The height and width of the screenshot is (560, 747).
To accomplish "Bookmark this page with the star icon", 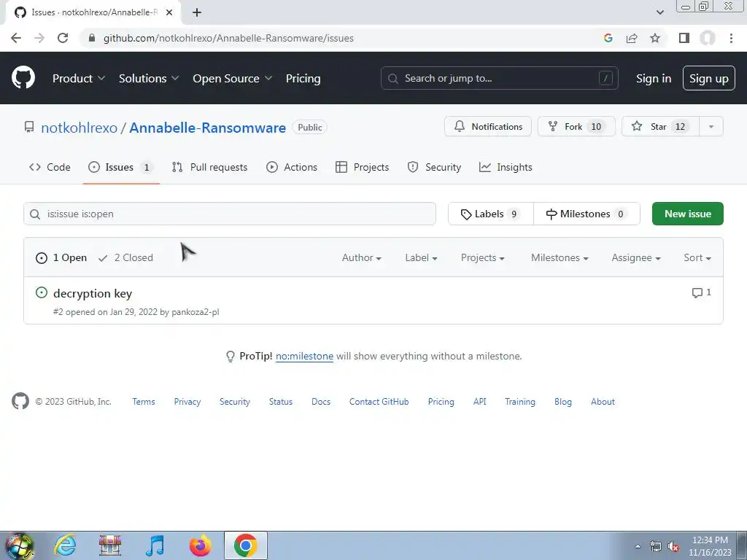I will pyautogui.click(x=655, y=38).
